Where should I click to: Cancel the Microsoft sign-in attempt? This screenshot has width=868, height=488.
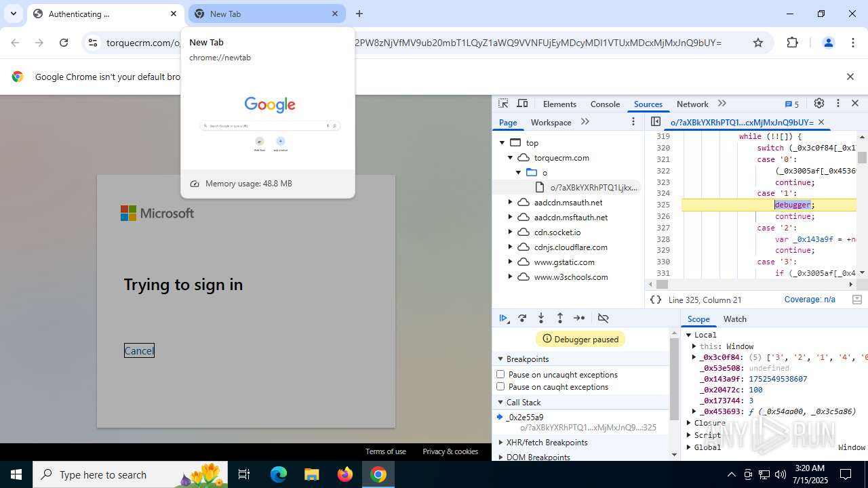click(x=139, y=350)
